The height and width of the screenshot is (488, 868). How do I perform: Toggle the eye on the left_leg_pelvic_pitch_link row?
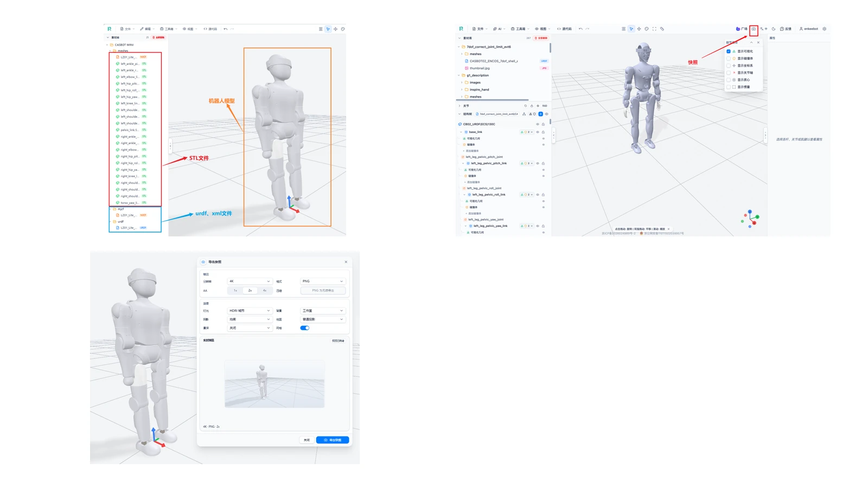(x=538, y=163)
